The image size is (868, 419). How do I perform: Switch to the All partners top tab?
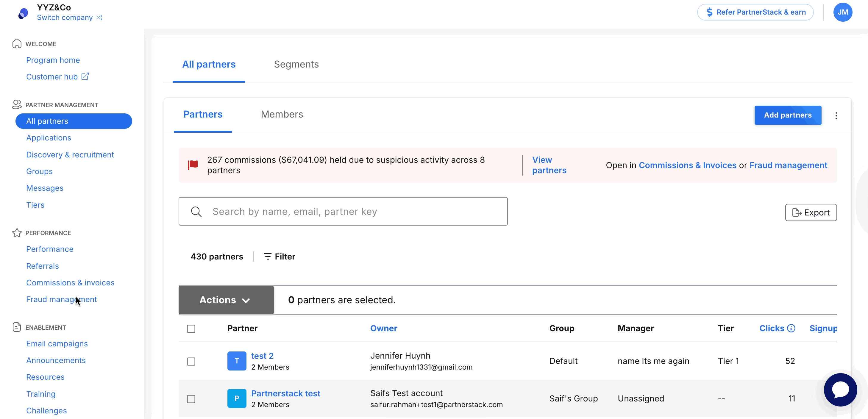pyautogui.click(x=209, y=64)
